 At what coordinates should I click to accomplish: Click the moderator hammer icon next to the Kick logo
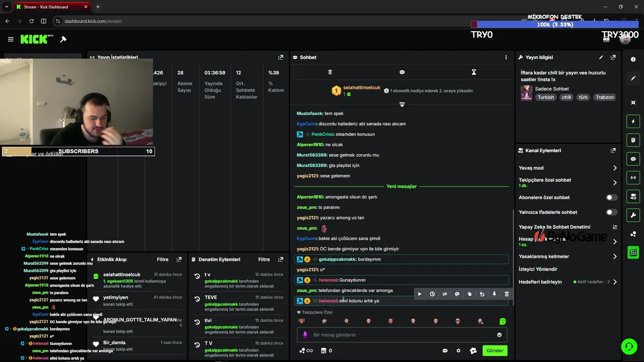click(x=63, y=39)
